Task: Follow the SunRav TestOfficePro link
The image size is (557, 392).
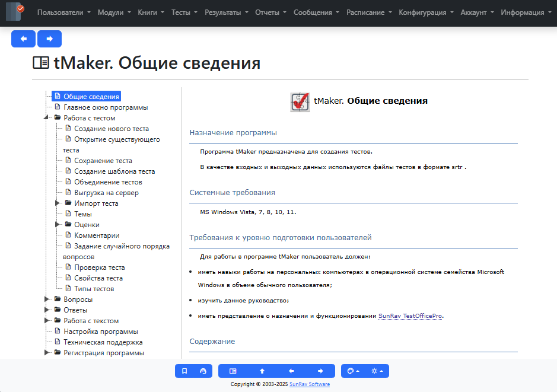Action: [409, 317]
